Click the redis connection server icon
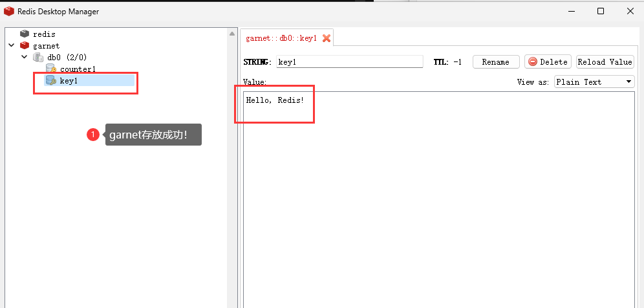Viewport: 644px width, 308px height. pos(25,34)
